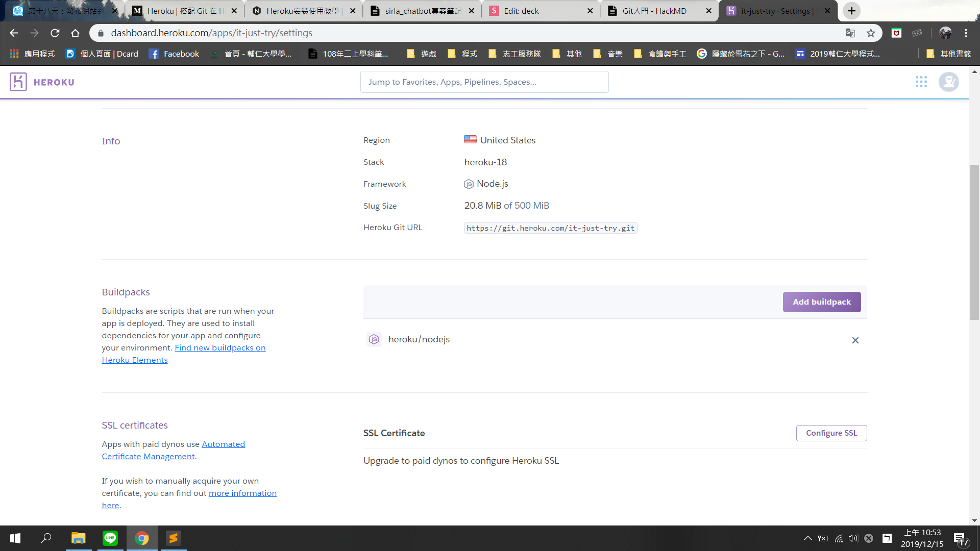This screenshot has width=980, height=551.
Task: Open Chrome's three-dot menu
Action: 966,33
